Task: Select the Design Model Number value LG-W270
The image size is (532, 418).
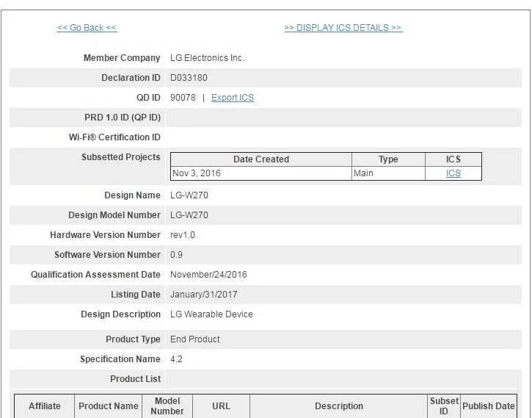Action: pyautogui.click(x=189, y=215)
